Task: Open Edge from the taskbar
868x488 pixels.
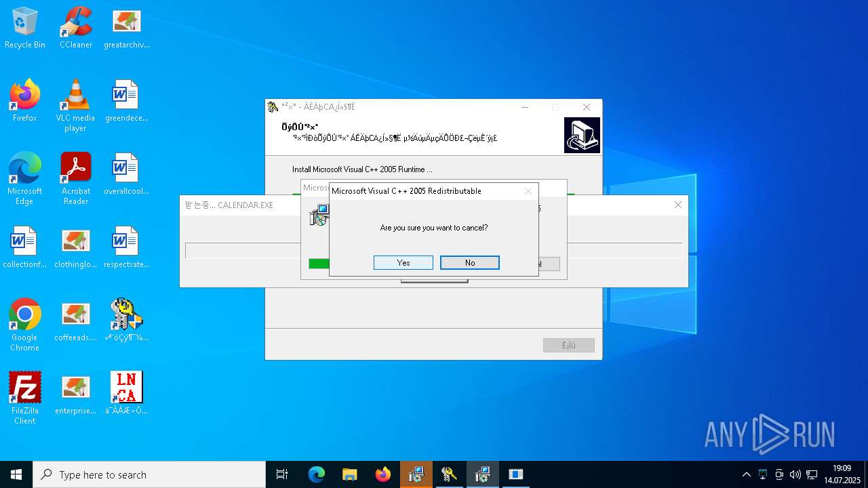Action: pos(317,474)
